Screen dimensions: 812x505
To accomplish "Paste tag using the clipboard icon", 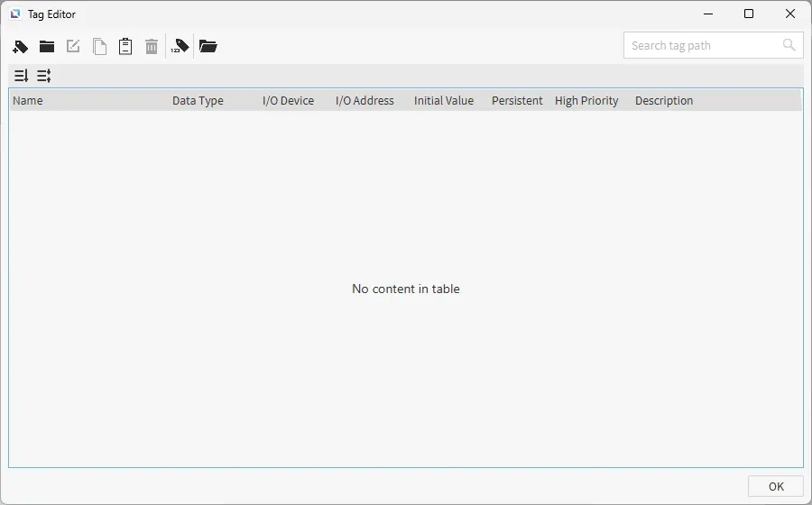I will coord(125,46).
